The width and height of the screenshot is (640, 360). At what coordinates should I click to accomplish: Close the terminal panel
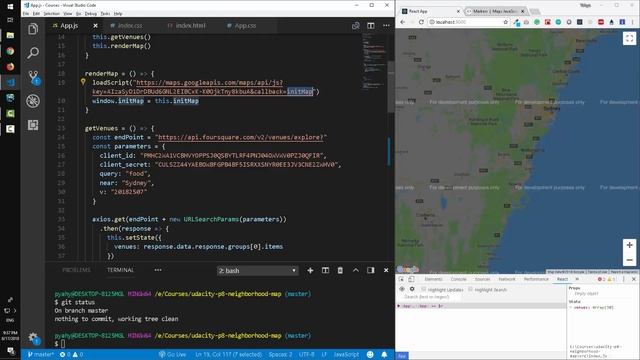coord(386,270)
